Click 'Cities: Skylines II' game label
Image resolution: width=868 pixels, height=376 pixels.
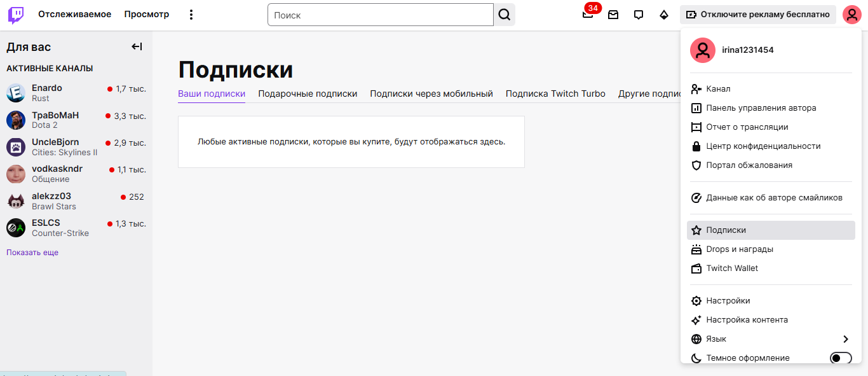(65, 153)
